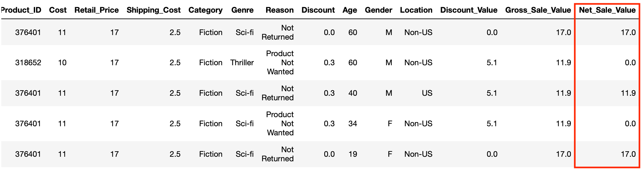The image size is (644, 172).
Task: Select the Discount column header
Action: 318,10
